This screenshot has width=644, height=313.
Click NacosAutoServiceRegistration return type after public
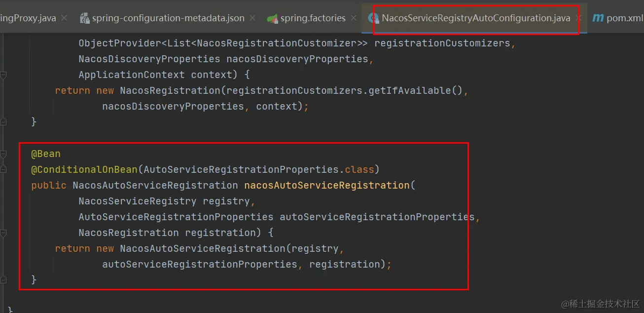[x=155, y=186]
